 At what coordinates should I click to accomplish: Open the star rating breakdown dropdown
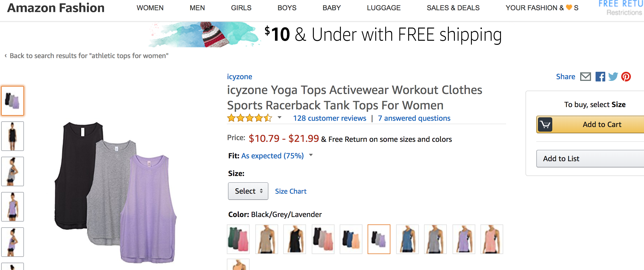tap(280, 118)
